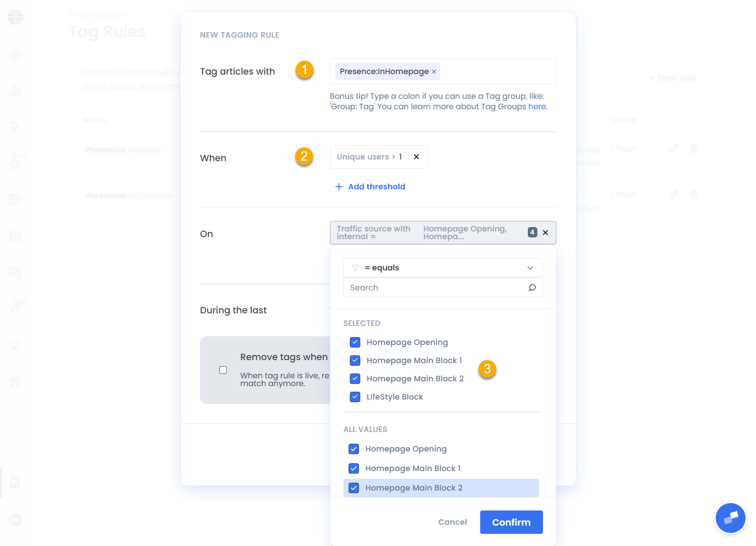Screen dimensions: 756x546
Task: Focus the Search values input field
Action: (435, 288)
